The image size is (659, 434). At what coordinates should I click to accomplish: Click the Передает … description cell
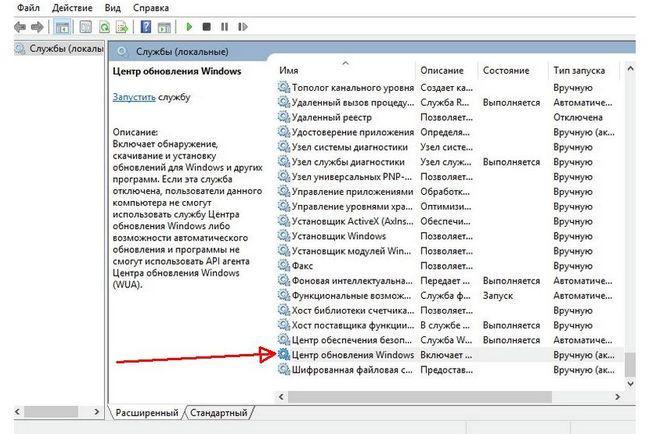(445, 281)
